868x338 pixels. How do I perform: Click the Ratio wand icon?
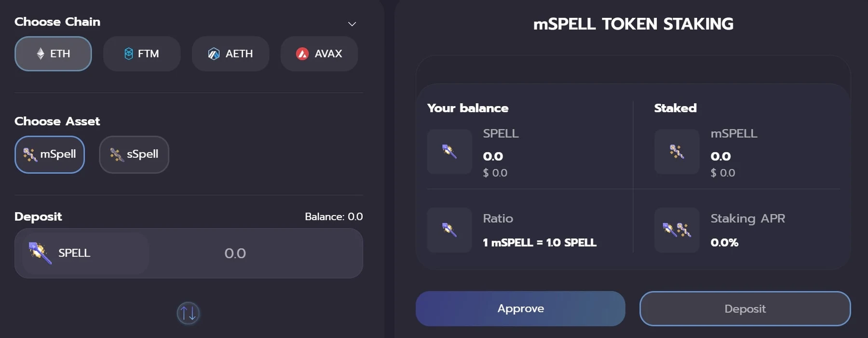[x=449, y=230]
